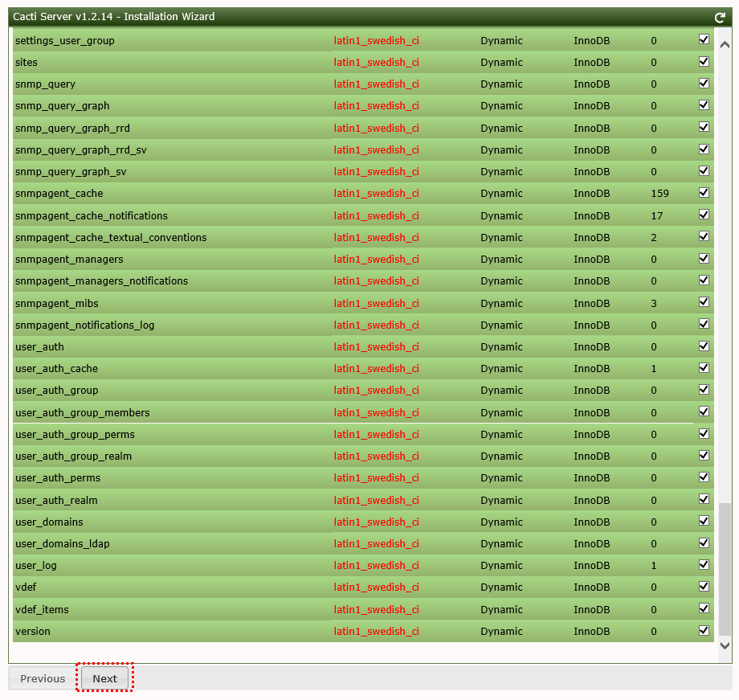Toggle the snmpagent_cache_textual_conventions checkbox
This screenshot has height=700, width=739.
(x=704, y=236)
